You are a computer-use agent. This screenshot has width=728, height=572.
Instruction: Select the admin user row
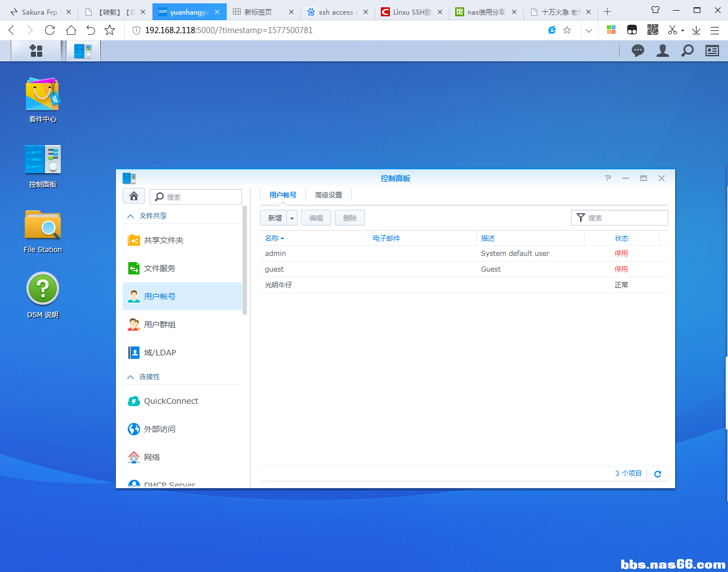464,254
